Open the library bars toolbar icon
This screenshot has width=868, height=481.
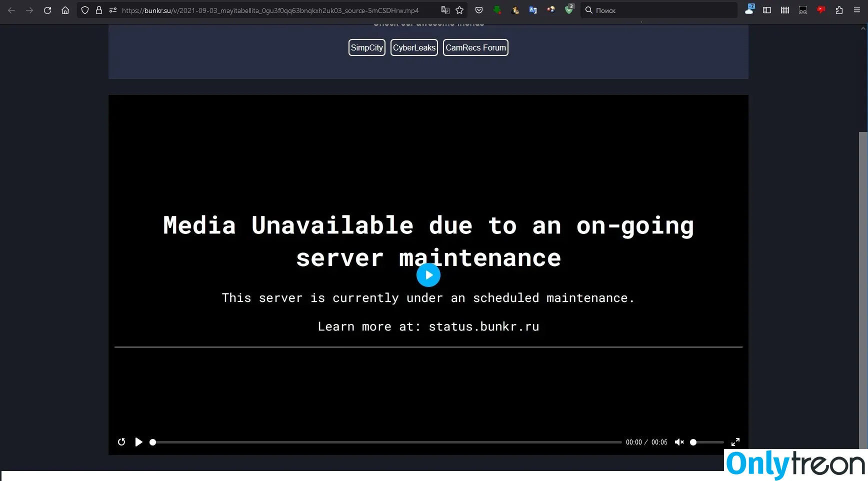[x=785, y=10]
